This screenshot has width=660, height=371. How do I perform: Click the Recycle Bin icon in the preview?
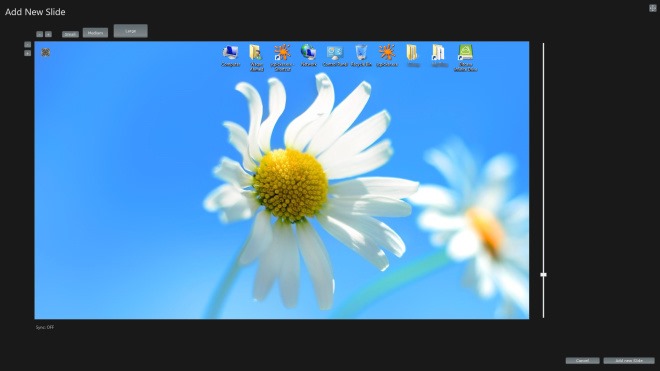click(361, 53)
